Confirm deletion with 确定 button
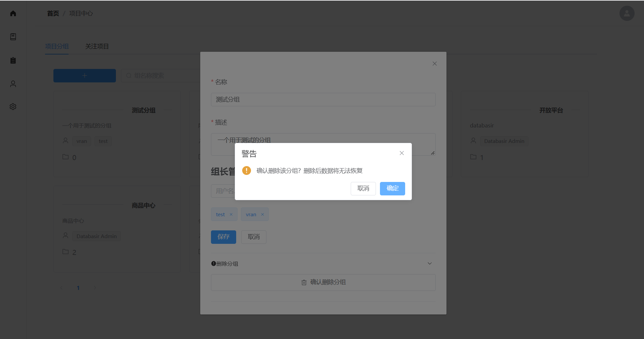This screenshot has width=644, height=339. click(392, 188)
